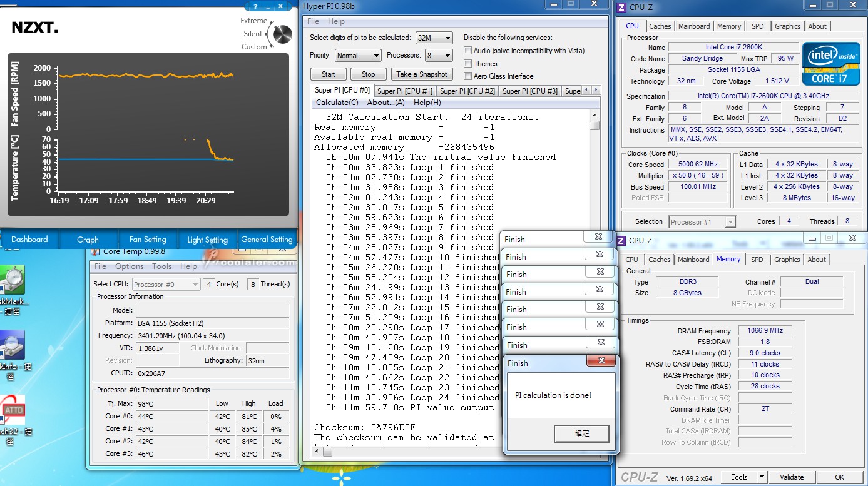Image resolution: width=868 pixels, height=486 pixels.
Task: Open the NZXT Dashboard tab
Action: coord(29,240)
